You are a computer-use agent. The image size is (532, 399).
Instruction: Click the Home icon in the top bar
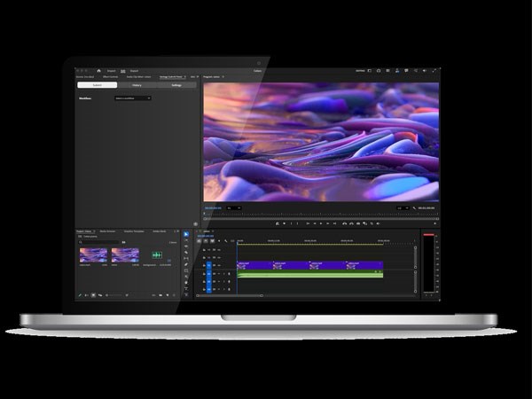tap(98, 70)
